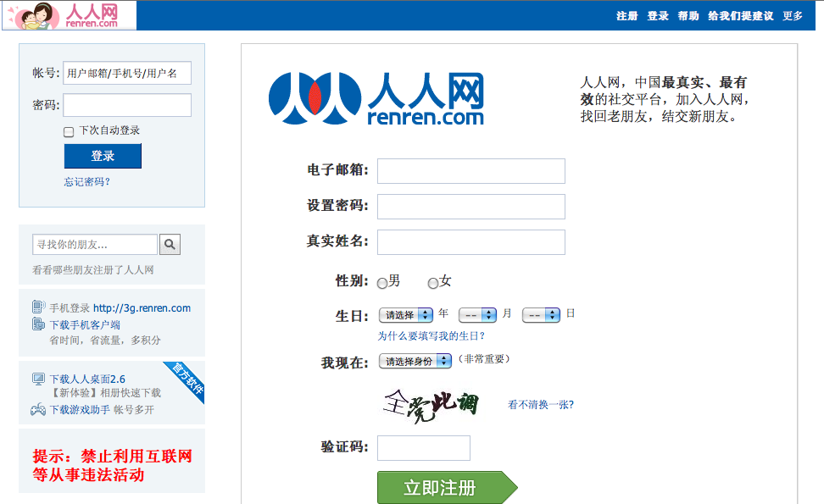The image size is (824, 504).
Task: Click the Renren desktop download monitor icon
Action: [x=38, y=379]
